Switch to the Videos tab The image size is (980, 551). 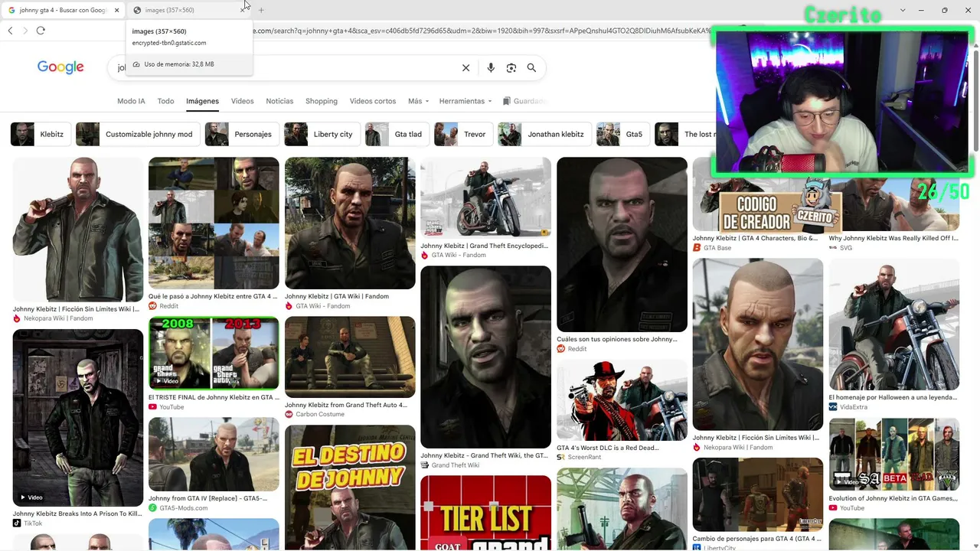(242, 101)
